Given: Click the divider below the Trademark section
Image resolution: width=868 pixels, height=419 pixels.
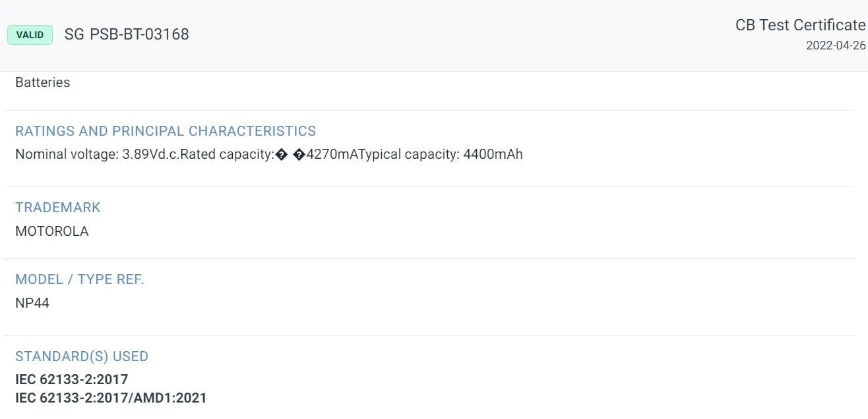Looking at the screenshot, I should [x=429, y=258].
